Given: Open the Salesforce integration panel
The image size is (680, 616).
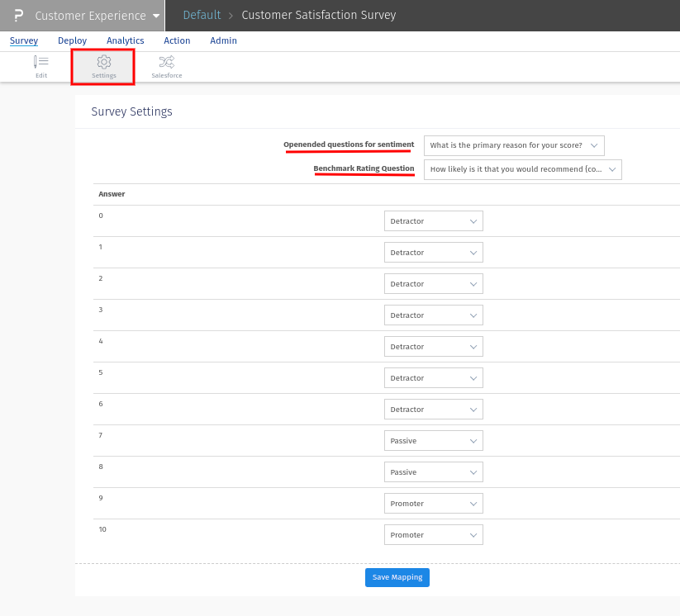Looking at the screenshot, I should pos(166,66).
